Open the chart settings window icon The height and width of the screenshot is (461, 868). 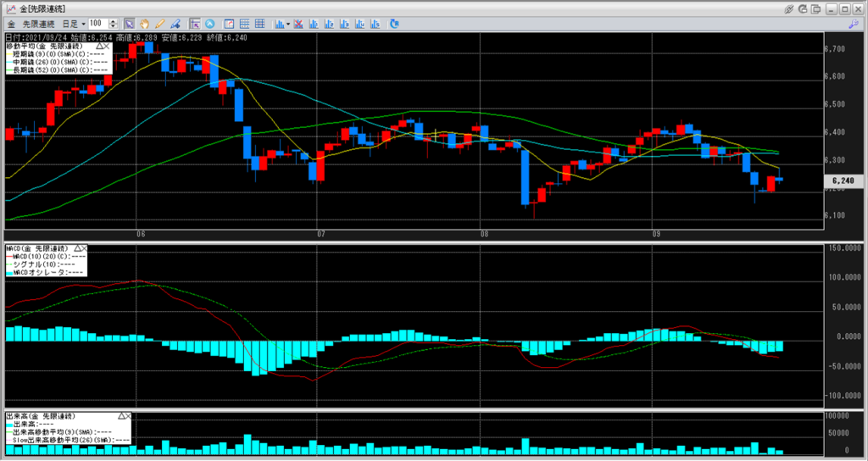click(229, 24)
